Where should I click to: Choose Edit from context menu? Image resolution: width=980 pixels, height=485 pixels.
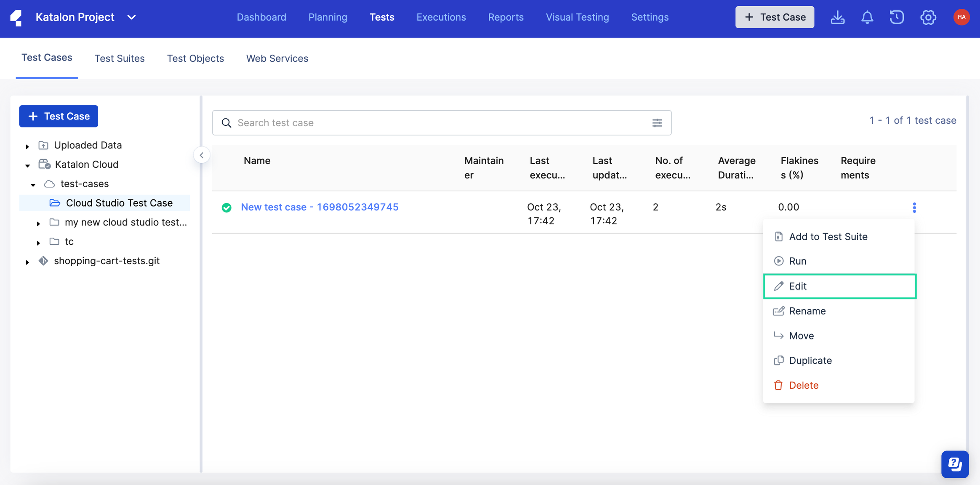(839, 286)
